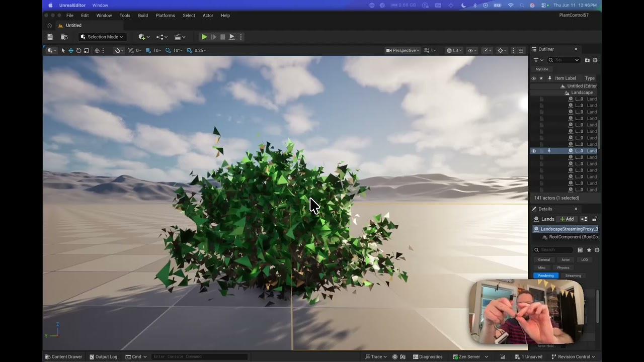The width and height of the screenshot is (644, 362).
Task: Select the Rendering category filter
Action: [x=546, y=276]
